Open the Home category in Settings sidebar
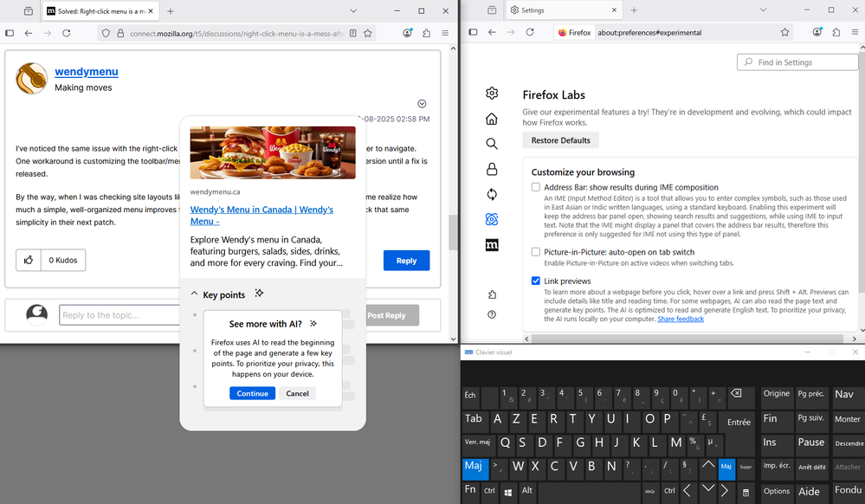 492,119
